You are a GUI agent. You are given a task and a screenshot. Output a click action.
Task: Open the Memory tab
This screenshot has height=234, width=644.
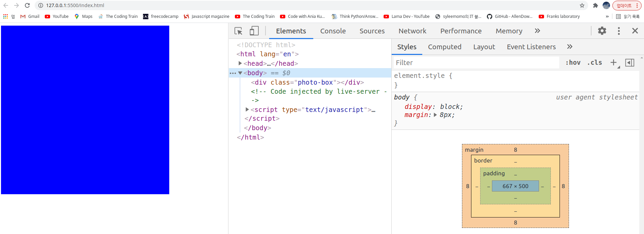(509, 31)
